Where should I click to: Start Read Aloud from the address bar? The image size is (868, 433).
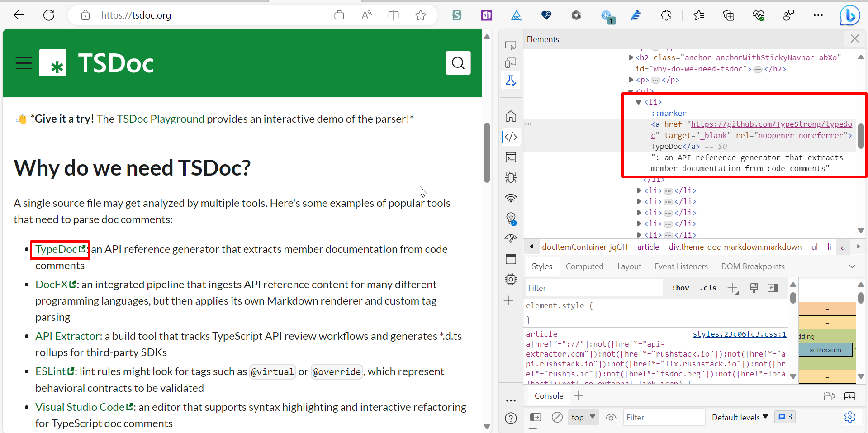point(366,15)
